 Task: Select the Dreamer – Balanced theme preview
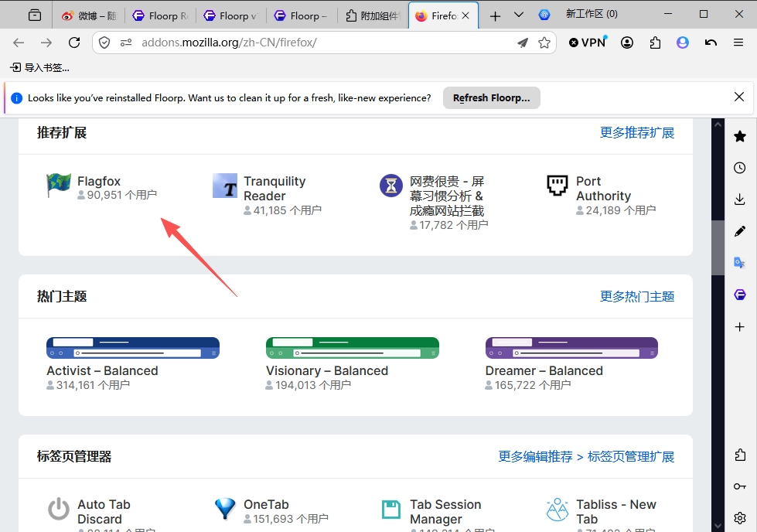[x=571, y=348]
